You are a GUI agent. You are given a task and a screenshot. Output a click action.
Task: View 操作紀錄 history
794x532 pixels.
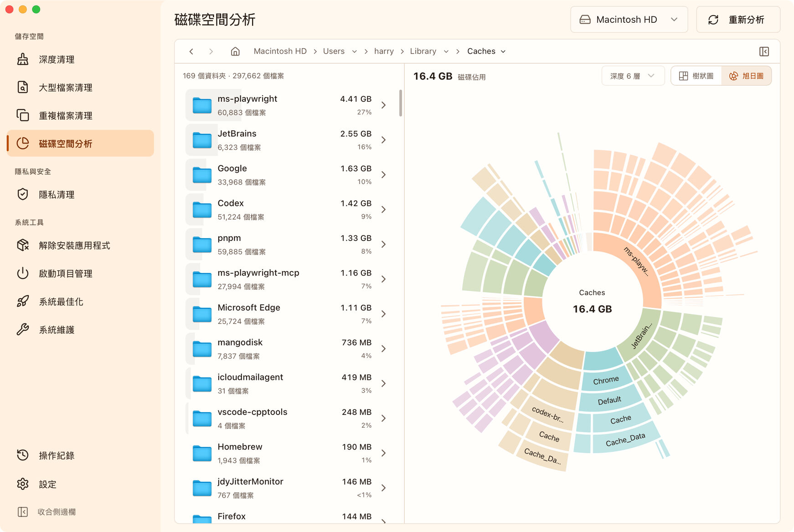[x=80, y=455]
